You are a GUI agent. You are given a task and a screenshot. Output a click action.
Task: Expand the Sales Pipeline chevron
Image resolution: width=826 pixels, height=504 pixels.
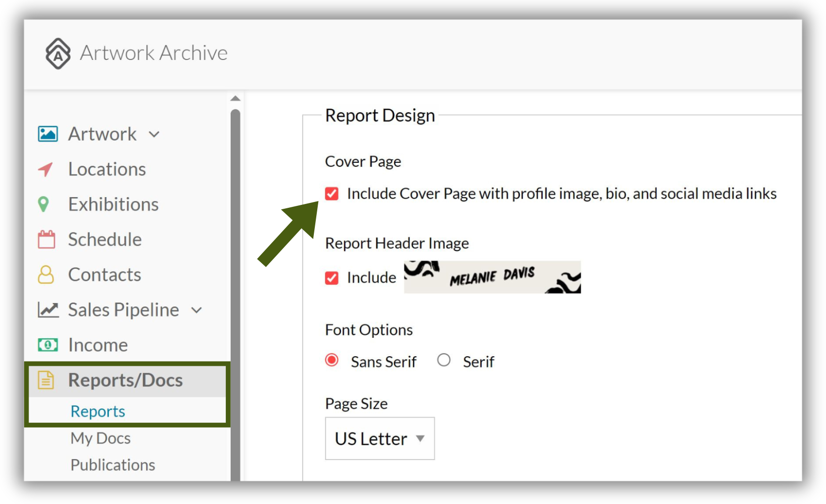[196, 310]
